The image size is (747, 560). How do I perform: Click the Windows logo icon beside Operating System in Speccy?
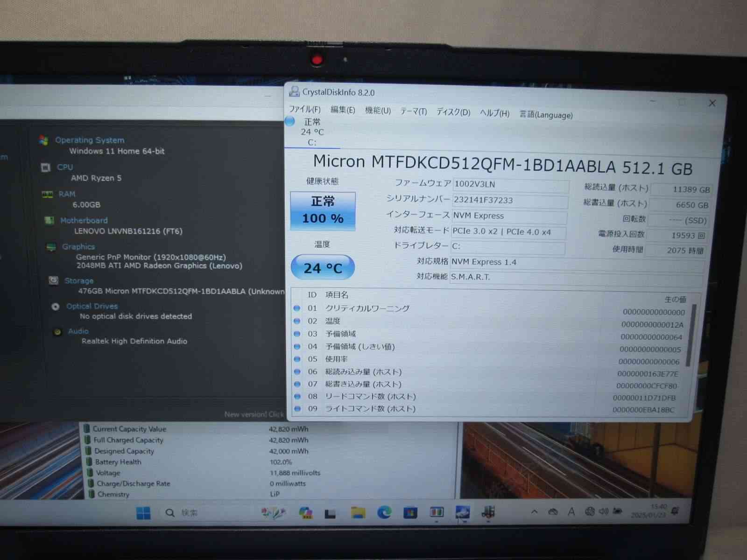[x=44, y=140]
